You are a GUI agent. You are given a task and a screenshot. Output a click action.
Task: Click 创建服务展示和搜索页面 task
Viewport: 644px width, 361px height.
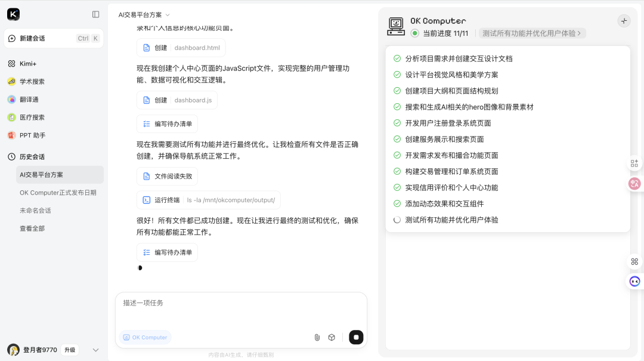click(x=444, y=140)
